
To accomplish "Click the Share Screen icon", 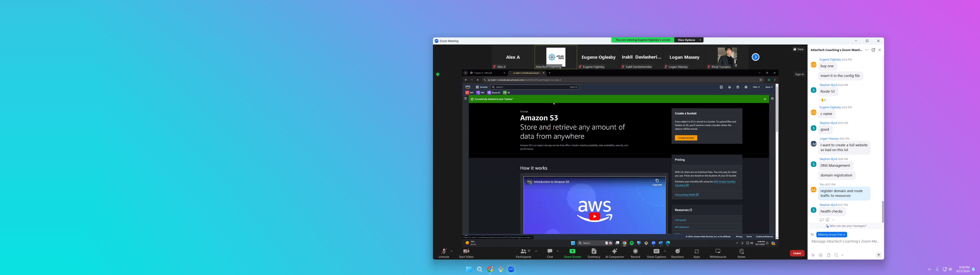I will 572,251.
